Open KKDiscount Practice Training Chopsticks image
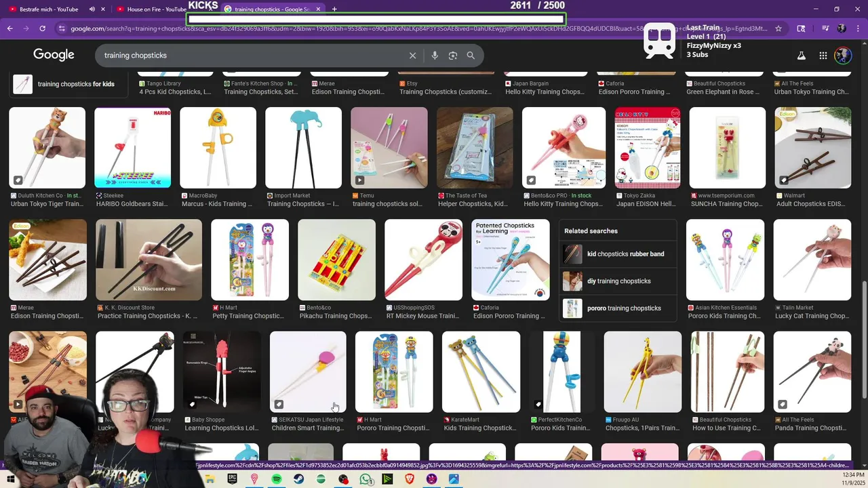Image resolution: width=868 pixels, height=488 pixels. (149, 260)
